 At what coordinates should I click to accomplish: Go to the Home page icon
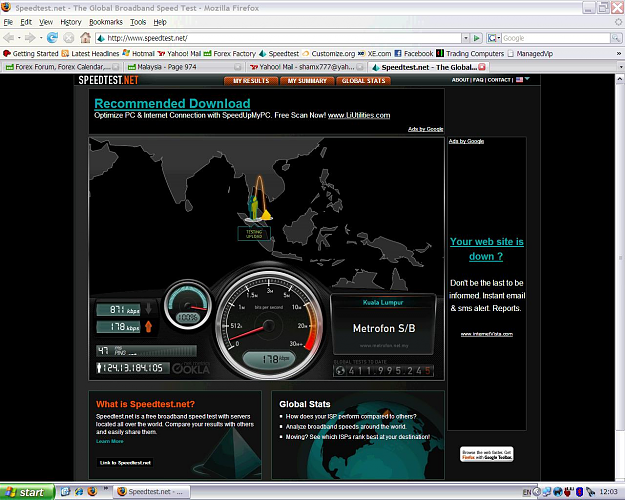click(x=85, y=38)
